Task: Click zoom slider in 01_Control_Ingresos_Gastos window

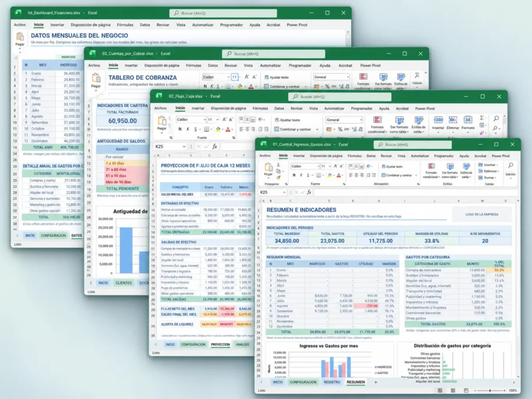Action: coord(489,391)
